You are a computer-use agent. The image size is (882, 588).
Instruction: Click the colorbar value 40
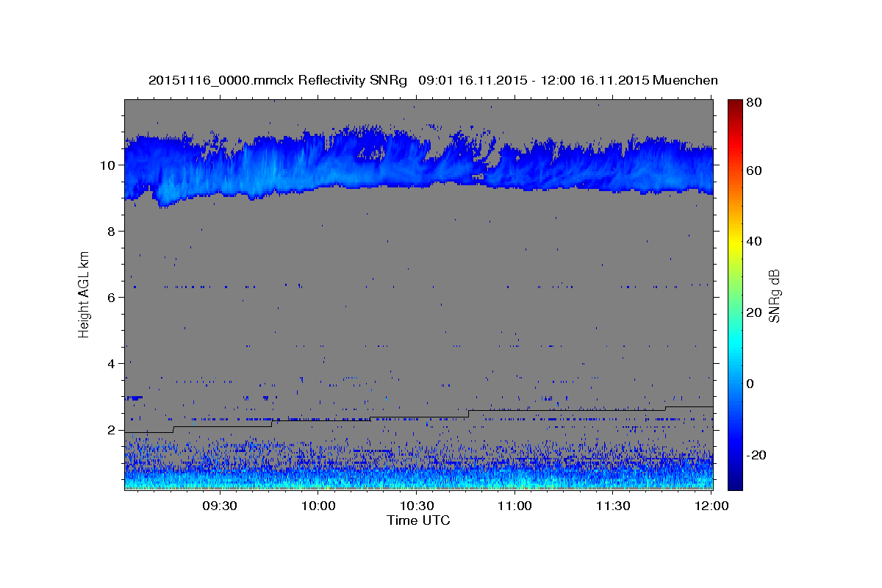[x=753, y=241]
